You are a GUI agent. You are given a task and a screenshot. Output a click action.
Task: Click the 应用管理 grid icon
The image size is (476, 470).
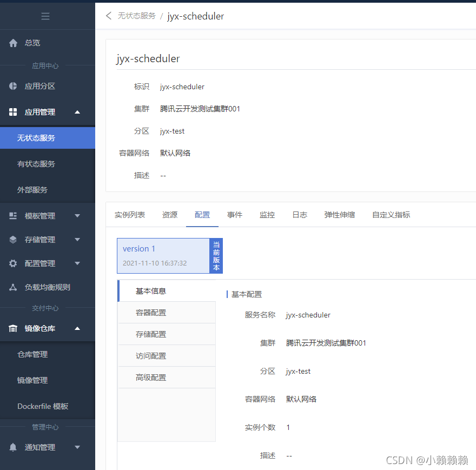tap(13, 112)
